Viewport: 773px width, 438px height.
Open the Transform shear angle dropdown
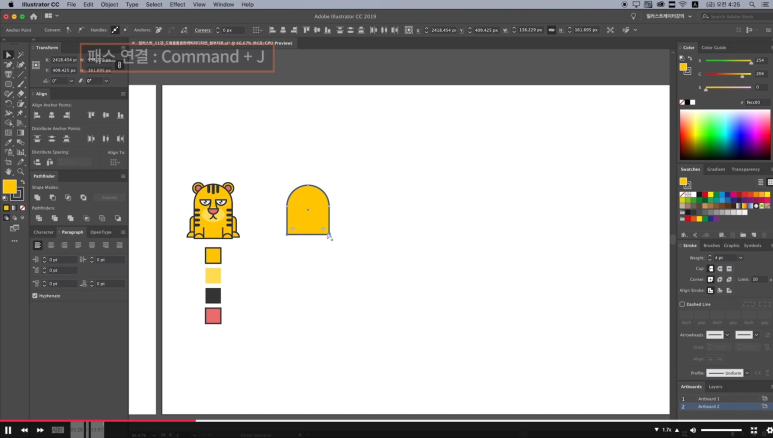click(106, 81)
